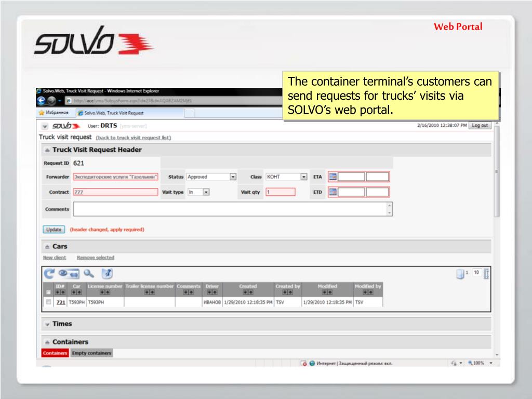Viewport: 532px width, 399px height.
Task: Go back in Internet Explorer
Action: coord(41,101)
